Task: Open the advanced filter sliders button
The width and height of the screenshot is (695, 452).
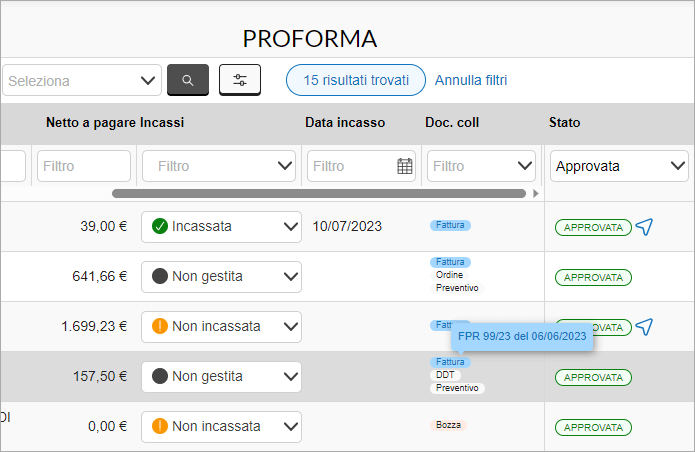Action: (x=240, y=80)
